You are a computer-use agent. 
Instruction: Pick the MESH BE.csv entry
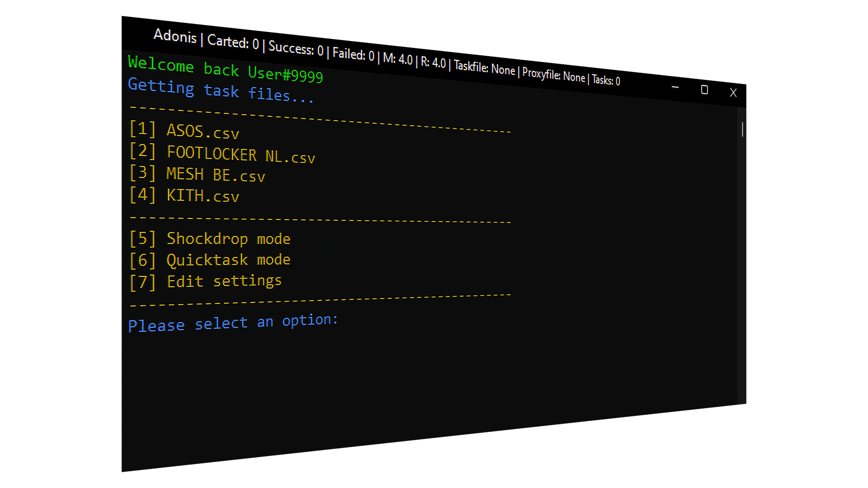pyautogui.click(x=215, y=175)
